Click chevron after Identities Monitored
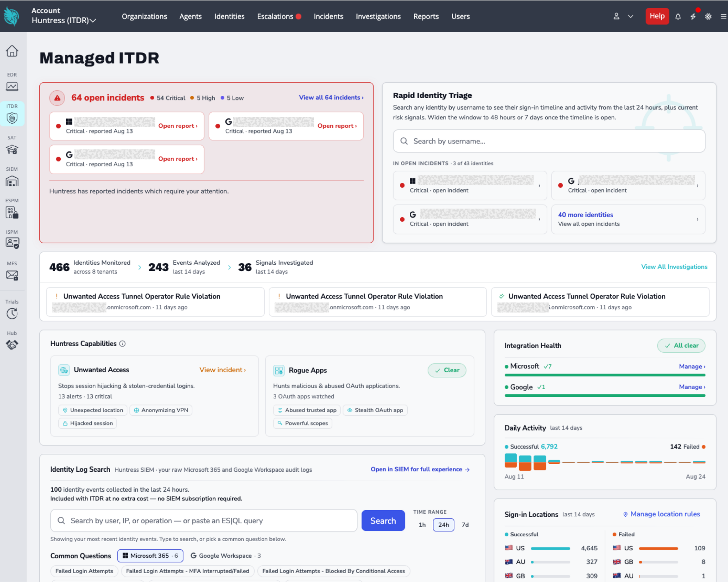 point(140,268)
